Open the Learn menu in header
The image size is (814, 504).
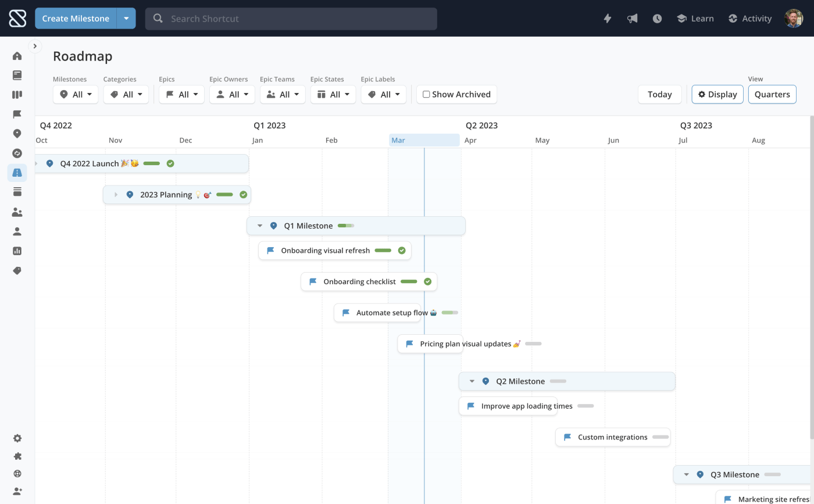point(695,19)
